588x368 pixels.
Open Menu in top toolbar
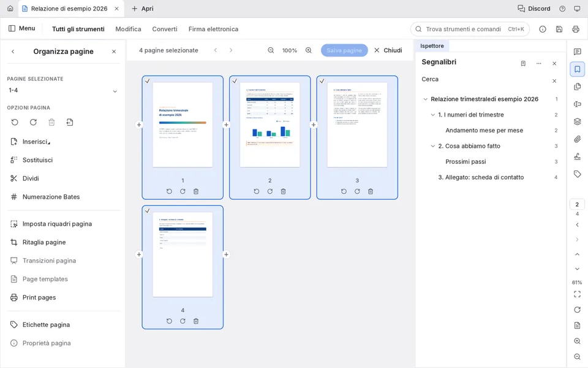(x=22, y=29)
